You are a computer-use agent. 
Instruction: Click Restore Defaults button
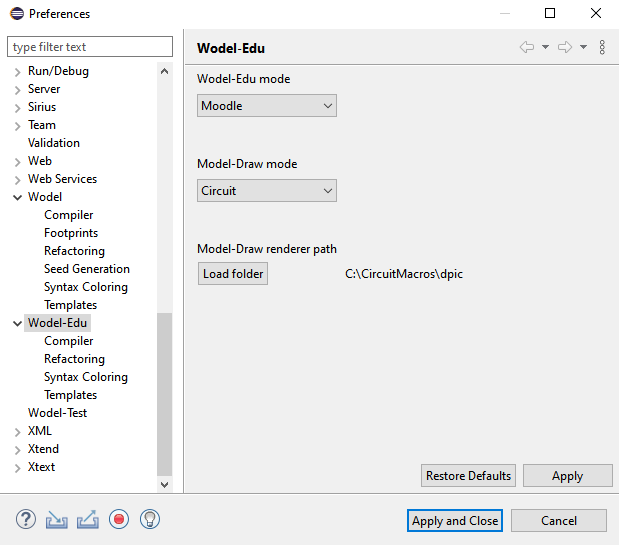(x=468, y=476)
